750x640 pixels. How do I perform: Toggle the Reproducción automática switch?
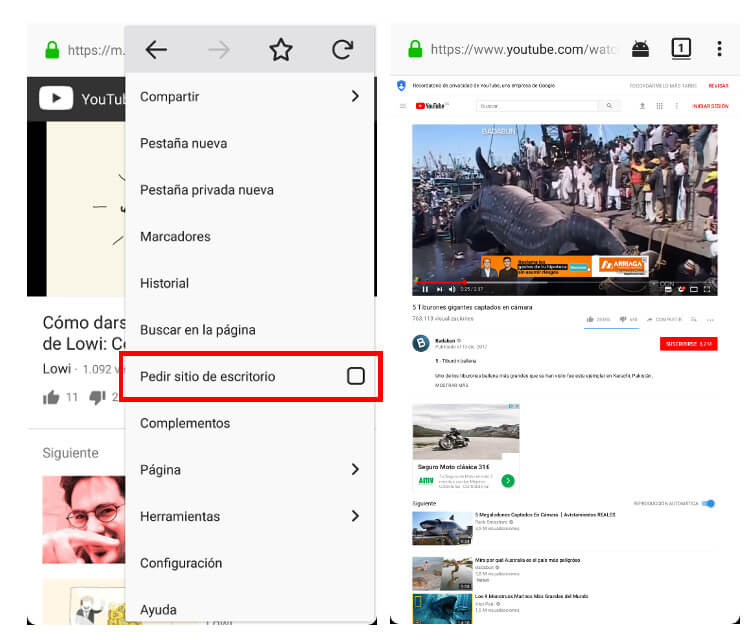708,503
